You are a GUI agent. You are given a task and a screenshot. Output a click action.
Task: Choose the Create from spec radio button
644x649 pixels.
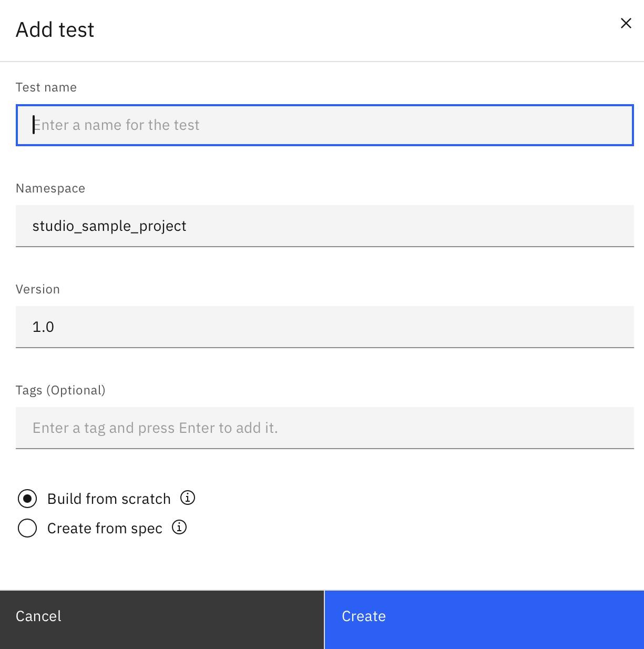(27, 528)
